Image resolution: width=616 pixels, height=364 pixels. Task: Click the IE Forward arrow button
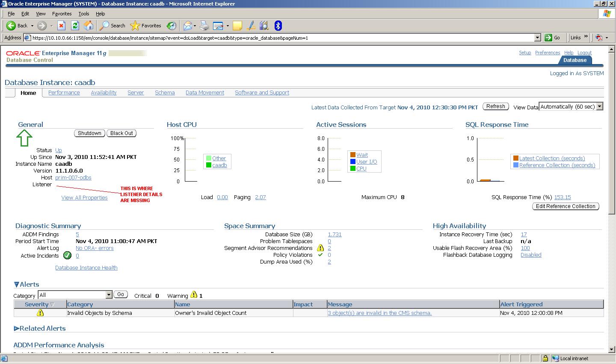pos(41,26)
